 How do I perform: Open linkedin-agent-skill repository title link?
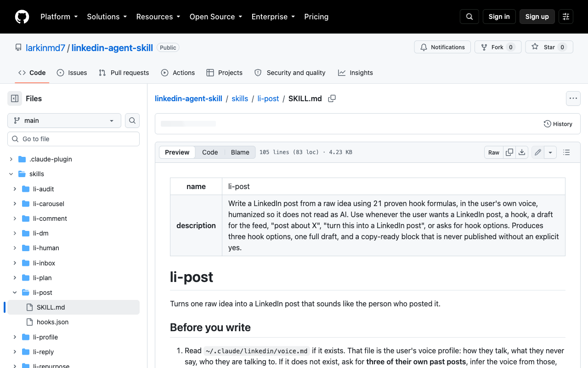tap(112, 47)
